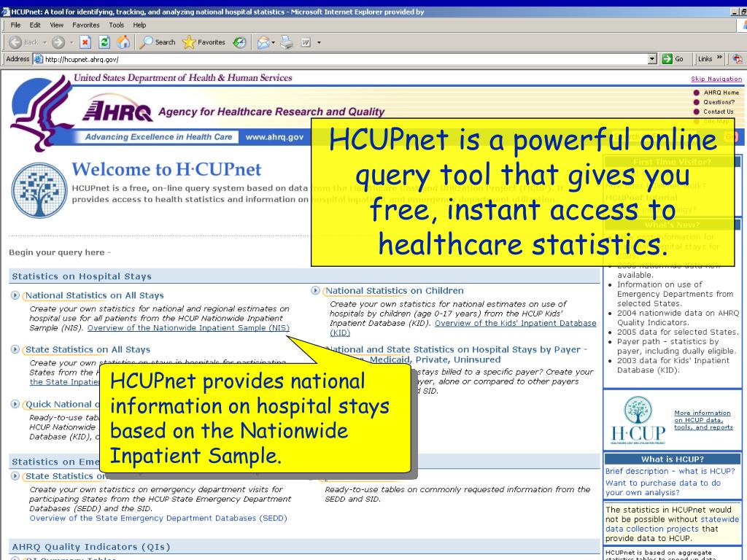Click the www.ahrq.gov banner link
Image resolution: width=747 pixels, height=560 pixels.
click(x=274, y=137)
